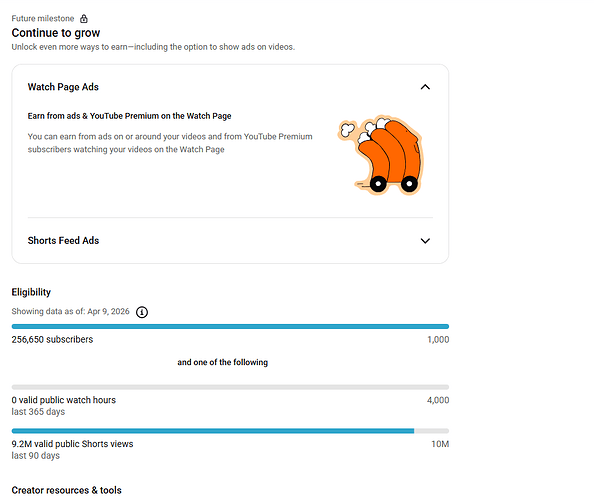This screenshot has width=594, height=500.
Task: Open the Shorts Feed Ads row title
Action: 63,241
